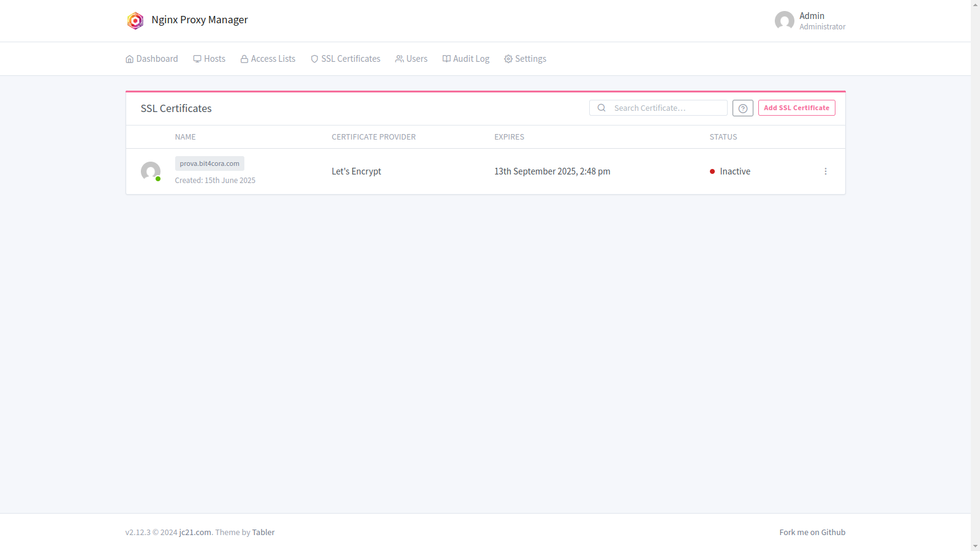Click the EXPIRES column header

(510, 137)
